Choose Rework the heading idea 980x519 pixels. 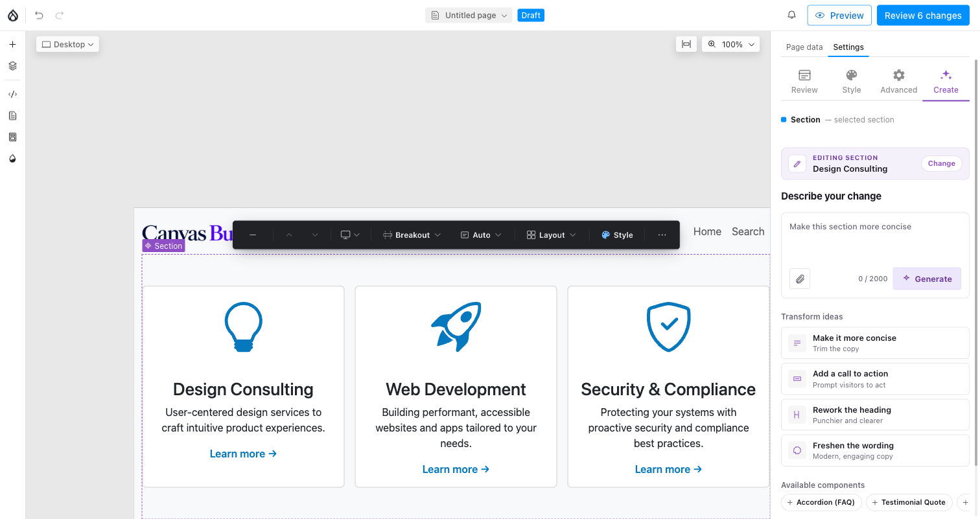[x=875, y=415]
